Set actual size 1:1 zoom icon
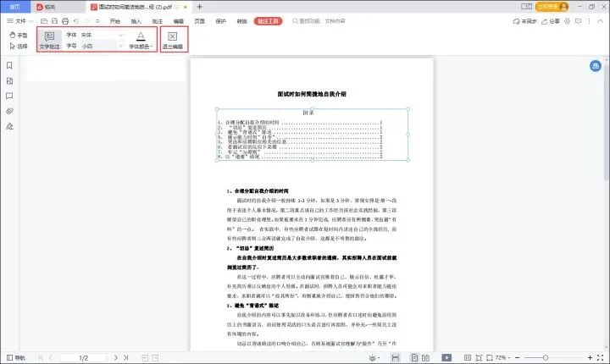The image size is (610, 364). (x=468, y=358)
